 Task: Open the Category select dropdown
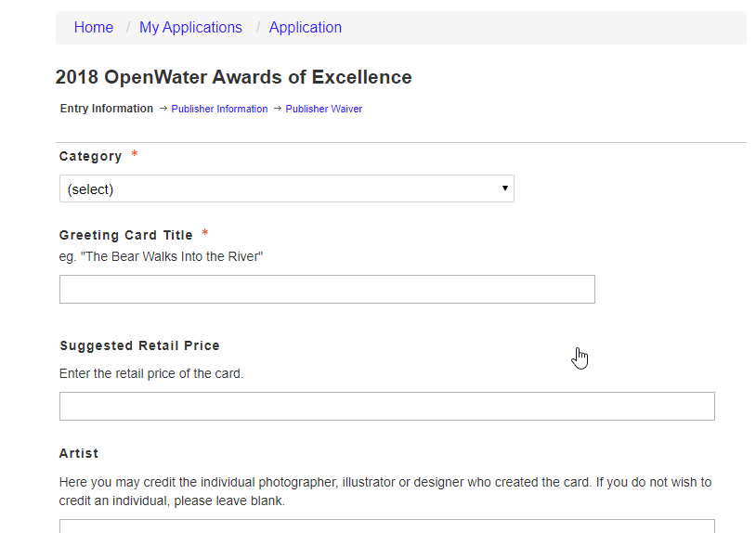[x=287, y=188]
